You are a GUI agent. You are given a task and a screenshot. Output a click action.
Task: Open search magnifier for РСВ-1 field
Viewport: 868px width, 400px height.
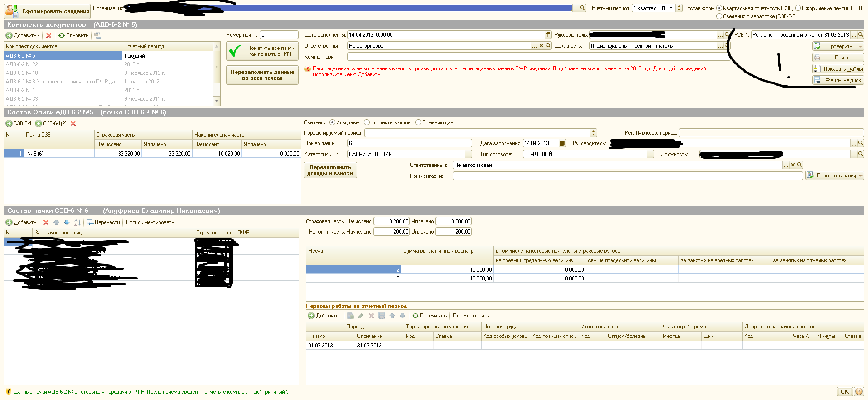click(x=861, y=35)
